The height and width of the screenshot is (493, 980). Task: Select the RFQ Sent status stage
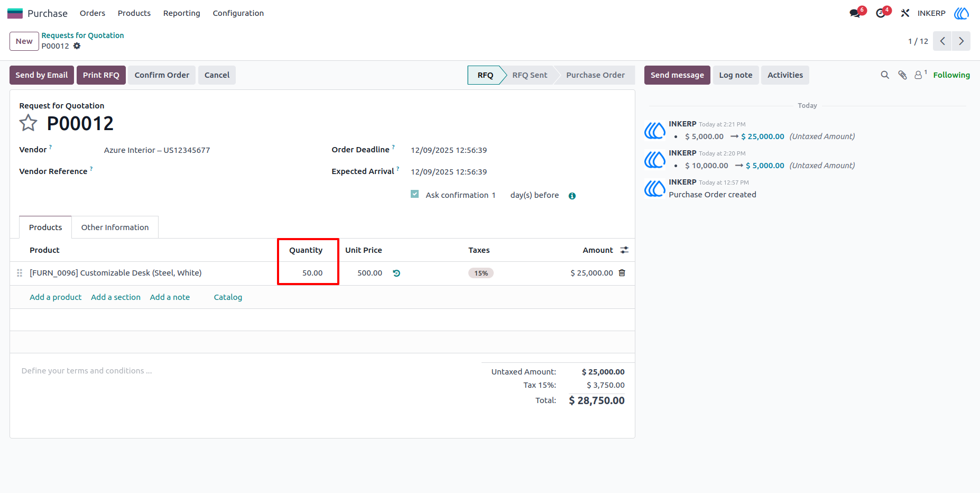coord(530,75)
